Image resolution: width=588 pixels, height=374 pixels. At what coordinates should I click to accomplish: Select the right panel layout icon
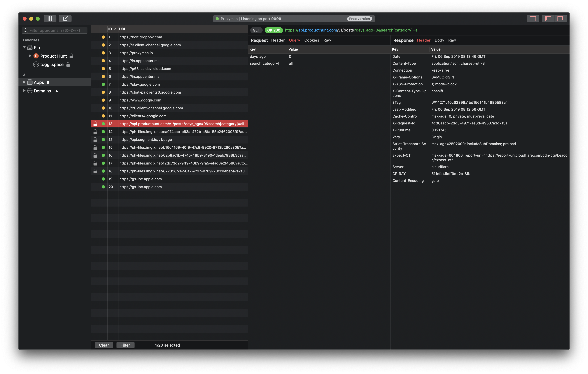[x=561, y=19]
